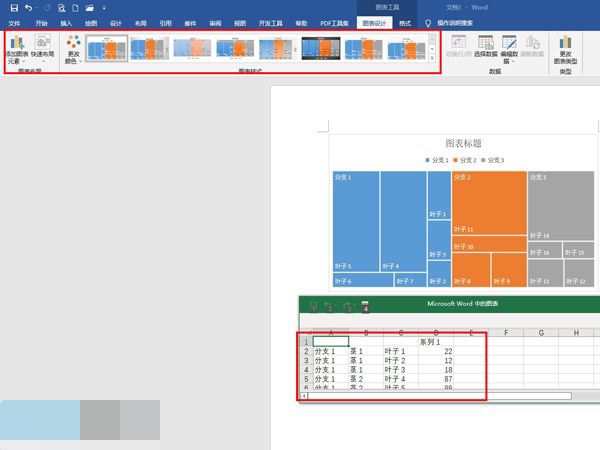Click the orange 分支 2 block in treemap

[x=488, y=200]
